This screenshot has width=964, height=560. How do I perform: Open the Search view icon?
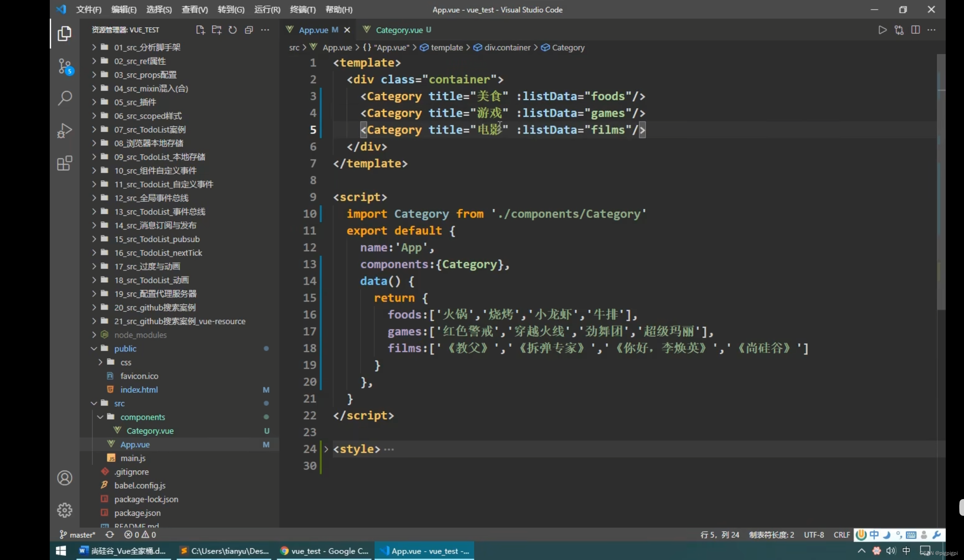(x=65, y=98)
